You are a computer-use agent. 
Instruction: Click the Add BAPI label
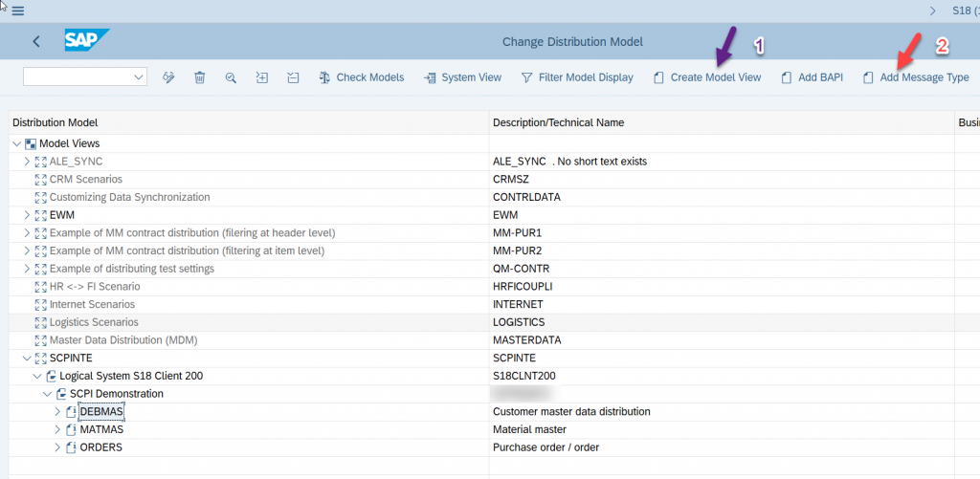820,77
